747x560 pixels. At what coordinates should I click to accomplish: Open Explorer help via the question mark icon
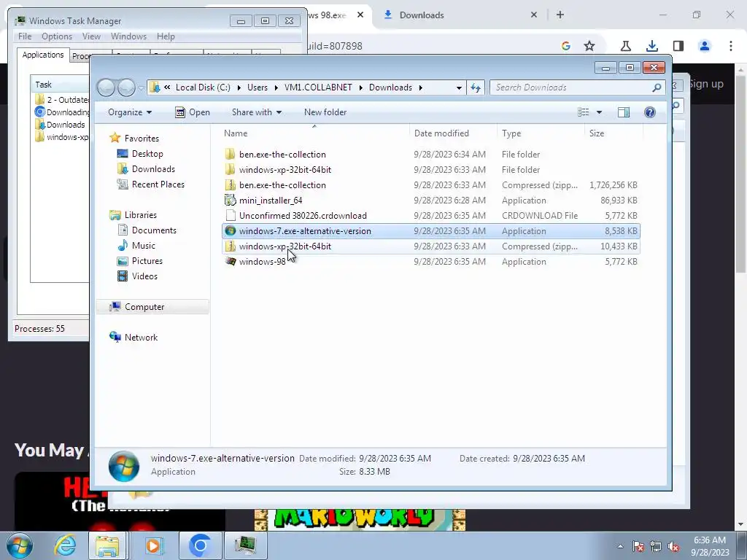click(649, 112)
